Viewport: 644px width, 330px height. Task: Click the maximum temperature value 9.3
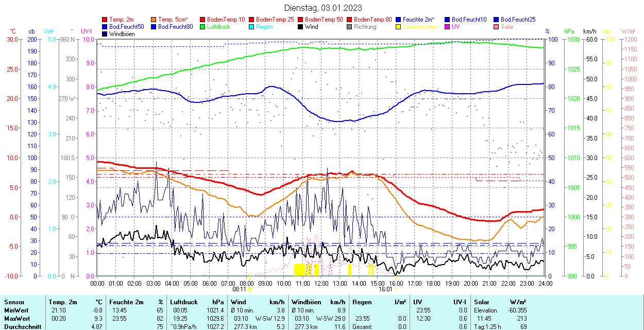click(x=99, y=319)
